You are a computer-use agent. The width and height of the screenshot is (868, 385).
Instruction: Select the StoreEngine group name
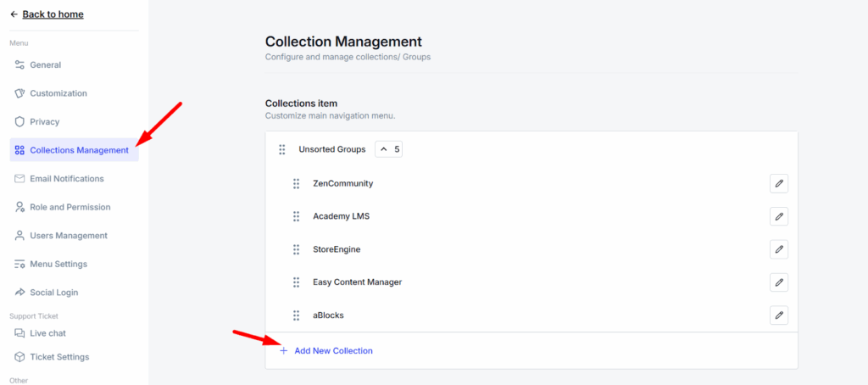tap(337, 249)
